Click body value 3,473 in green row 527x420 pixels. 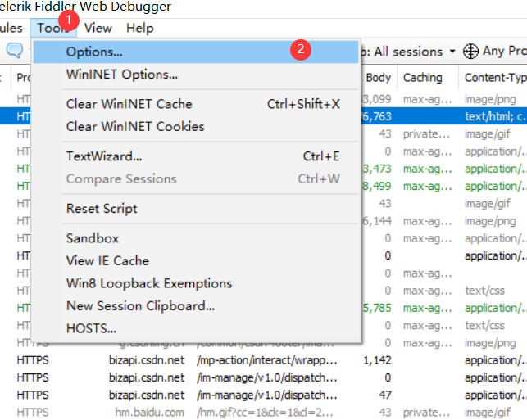click(x=377, y=169)
